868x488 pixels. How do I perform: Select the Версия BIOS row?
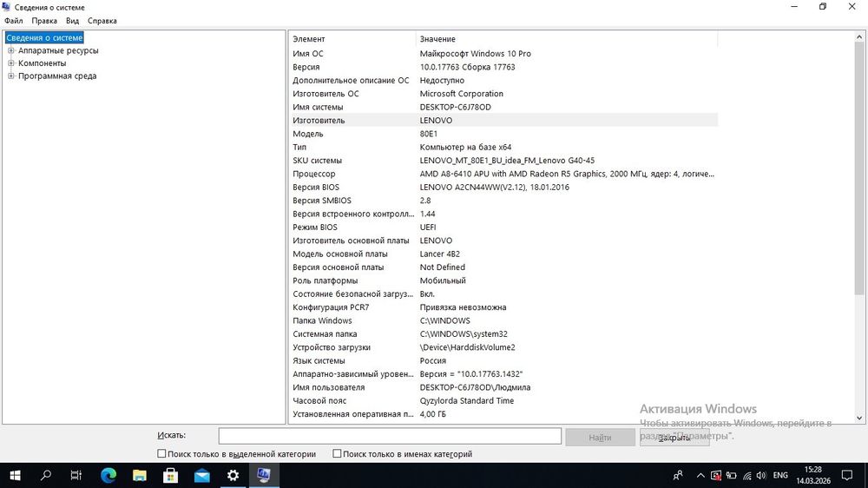[x=503, y=187]
